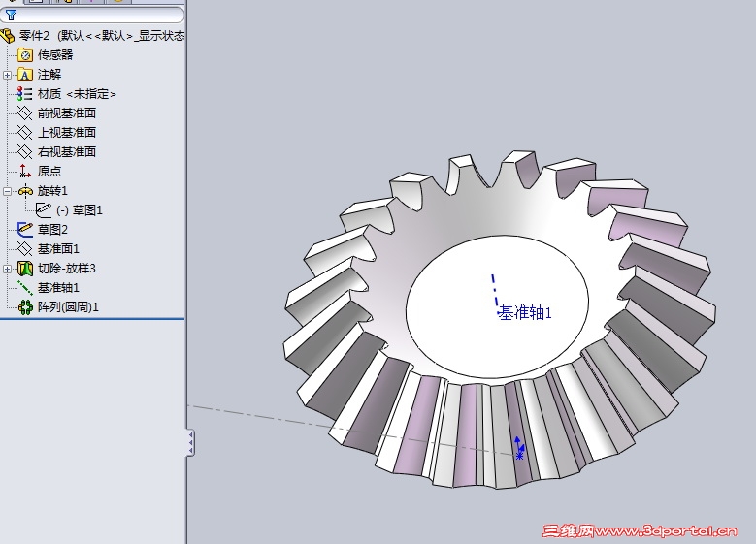Select the 基准轴1 axis icon in tree
Screen dimensions: 756x544
pos(25,288)
